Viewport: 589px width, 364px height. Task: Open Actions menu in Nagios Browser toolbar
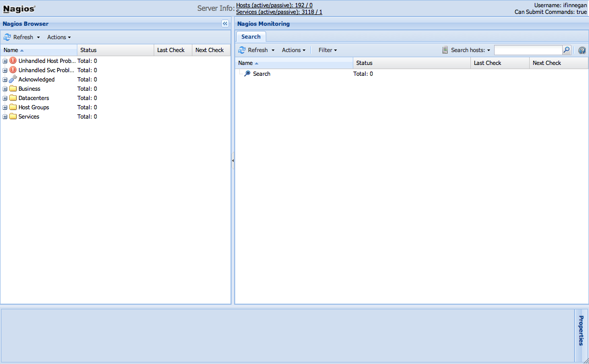[x=59, y=37]
